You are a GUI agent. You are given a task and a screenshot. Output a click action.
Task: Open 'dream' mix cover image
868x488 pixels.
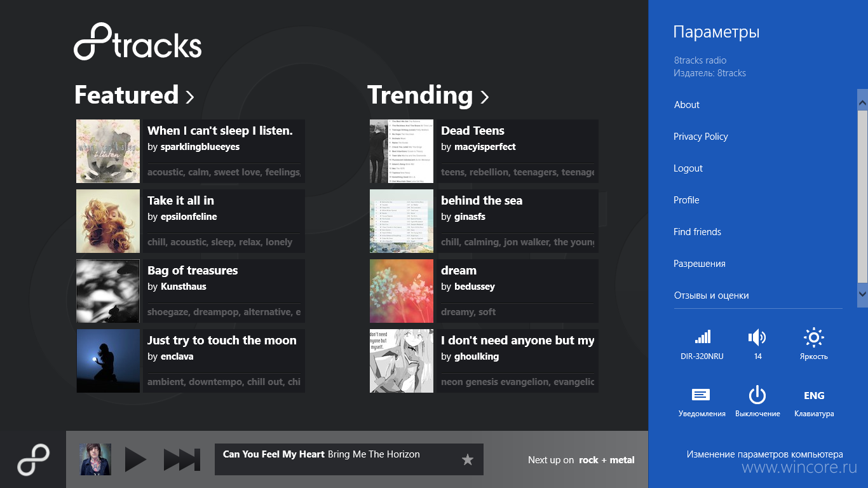(x=402, y=291)
